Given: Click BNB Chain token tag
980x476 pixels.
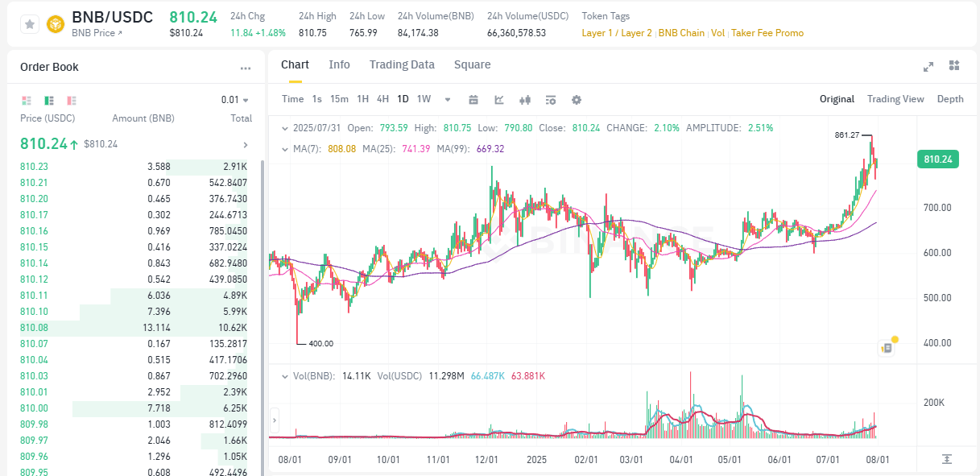Looking at the screenshot, I should (x=681, y=33).
